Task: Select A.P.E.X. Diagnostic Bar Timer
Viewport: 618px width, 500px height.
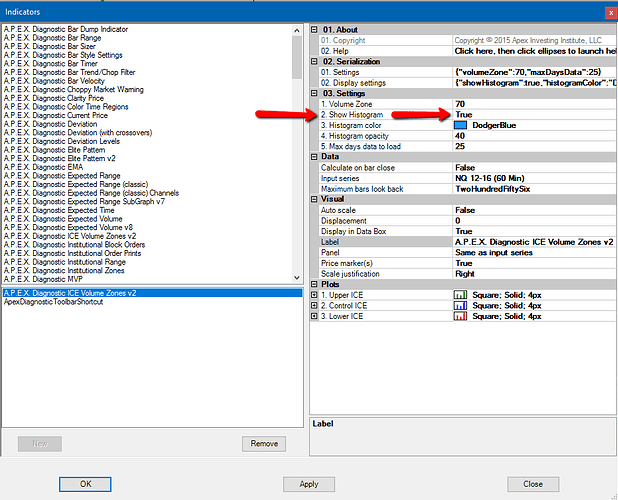Action: pyautogui.click(x=50, y=63)
